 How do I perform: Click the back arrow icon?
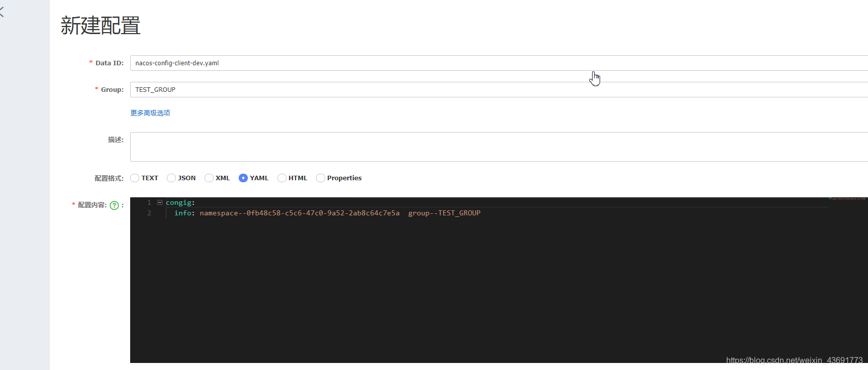[2, 13]
